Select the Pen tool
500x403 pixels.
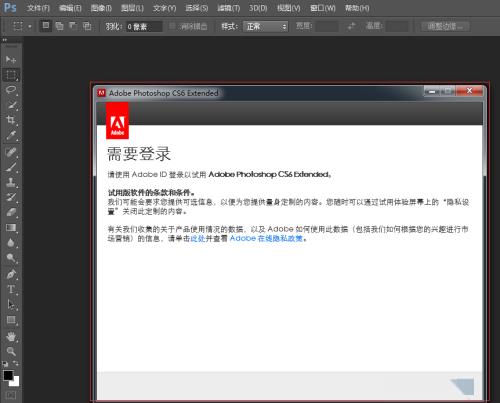tap(11, 274)
